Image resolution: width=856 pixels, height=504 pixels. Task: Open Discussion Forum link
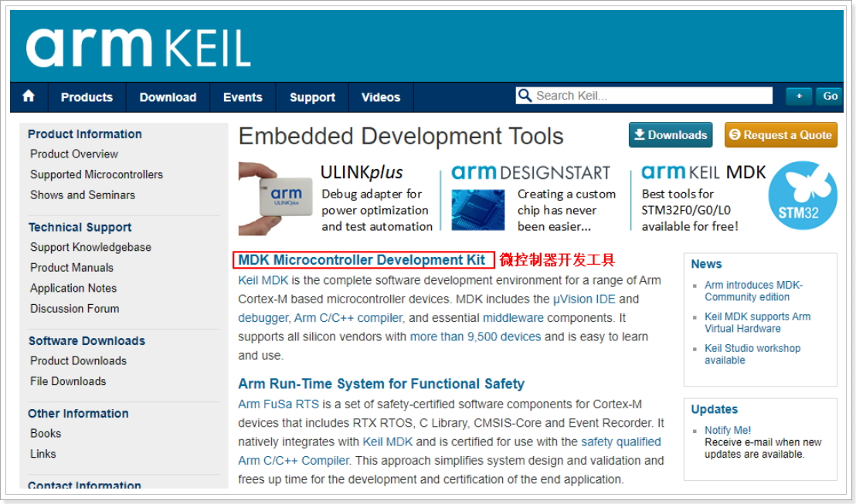point(74,308)
